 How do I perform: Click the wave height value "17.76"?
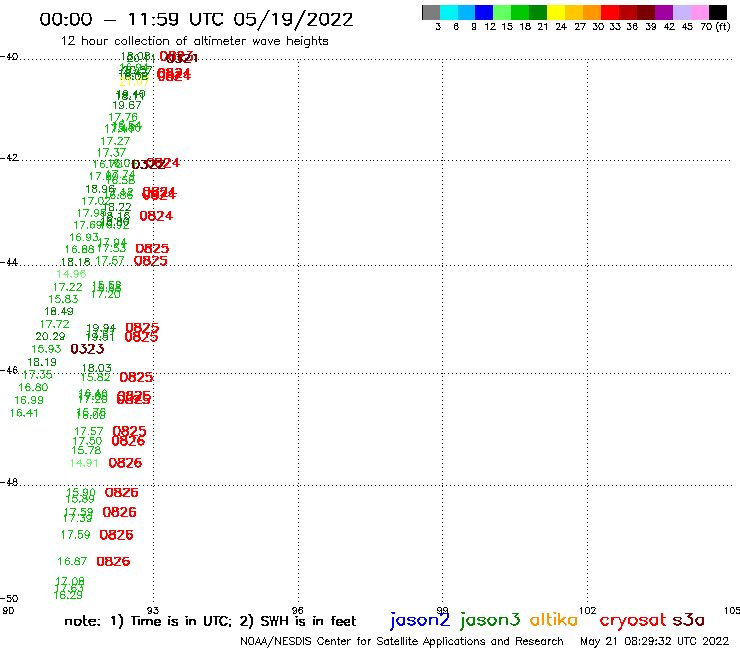coord(123,117)
